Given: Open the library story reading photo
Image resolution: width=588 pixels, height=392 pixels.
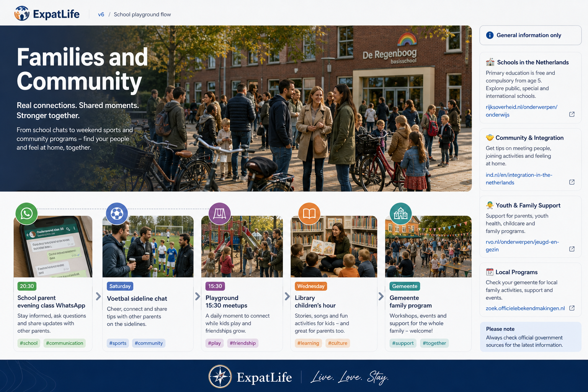Looking at the screenshot, I should point(334,247).
